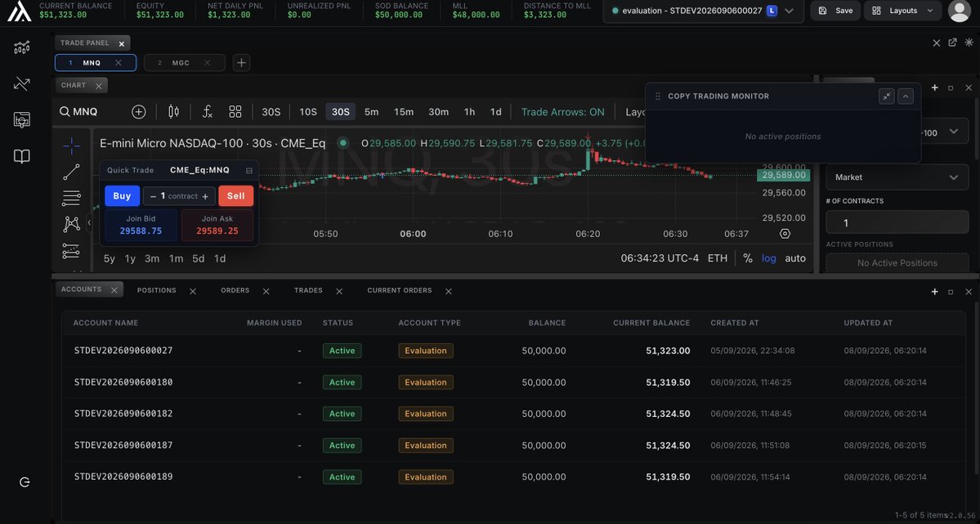
Task: Select the 1d timeframe in top toolbar
Action: coord(495,112)
